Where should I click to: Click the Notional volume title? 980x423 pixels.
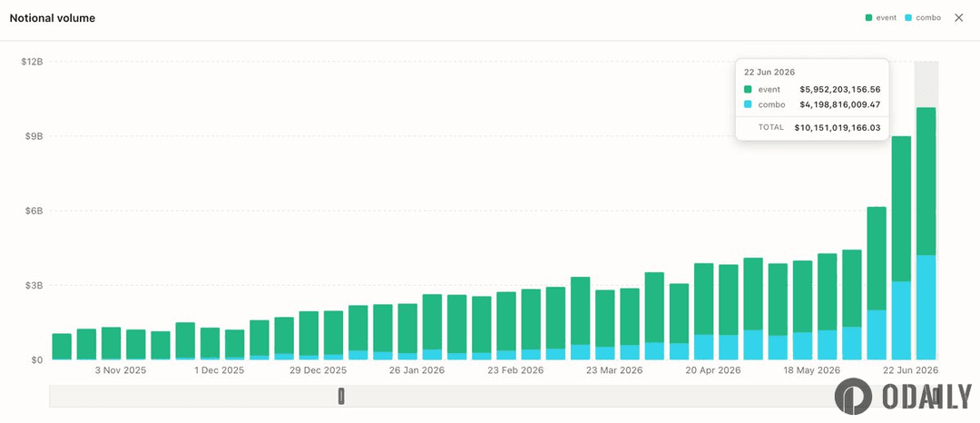[x=53, y=18]
